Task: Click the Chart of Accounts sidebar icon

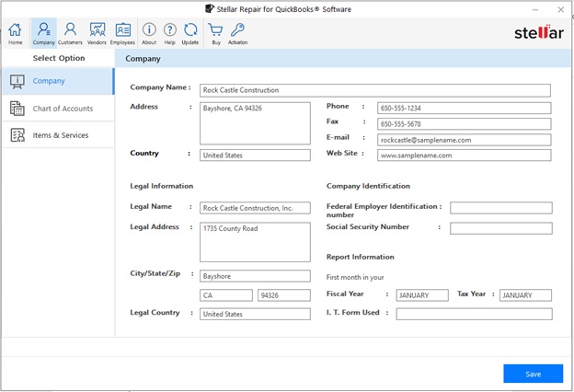Action: click(x=17, y=109)
